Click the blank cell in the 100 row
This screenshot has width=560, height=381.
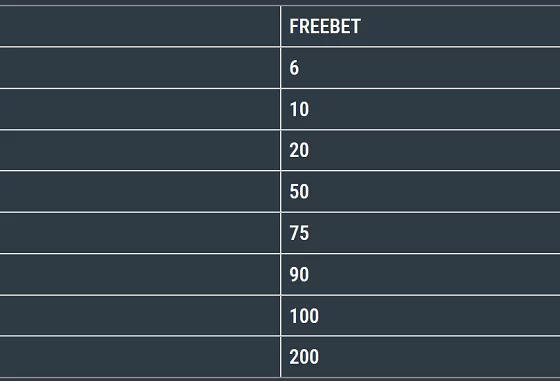pyautogui.click(x=140, y=316)
